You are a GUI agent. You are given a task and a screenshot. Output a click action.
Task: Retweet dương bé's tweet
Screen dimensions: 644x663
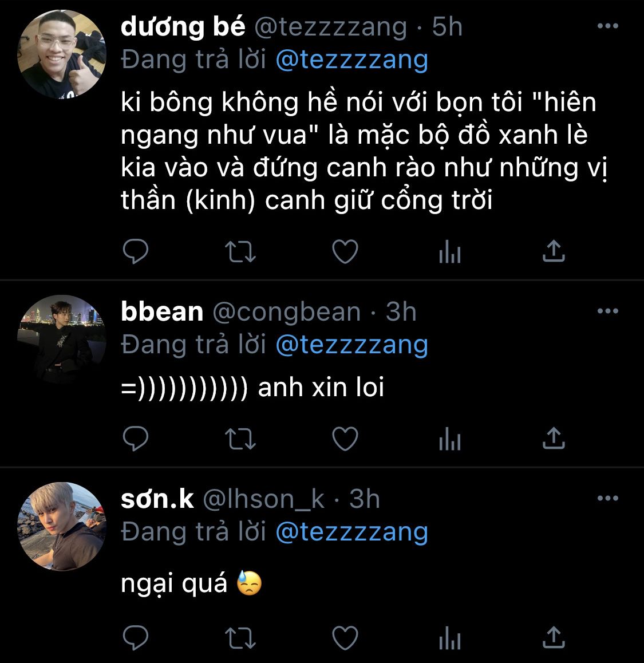240,251
